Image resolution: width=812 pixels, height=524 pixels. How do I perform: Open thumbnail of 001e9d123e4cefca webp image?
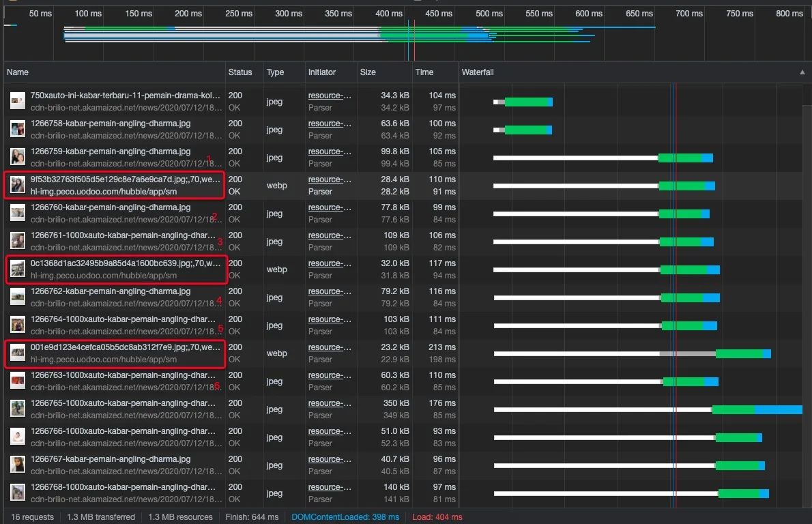pos(18,353)
